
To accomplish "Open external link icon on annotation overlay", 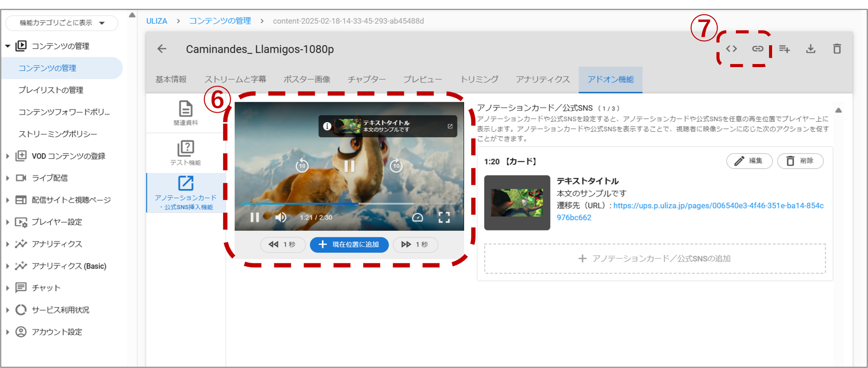I will pos(450,126).
